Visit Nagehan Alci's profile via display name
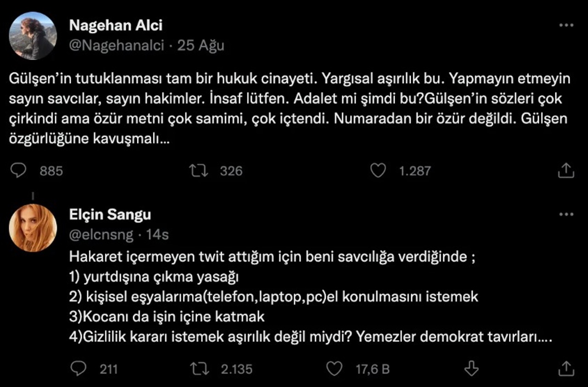 [115, 26]
